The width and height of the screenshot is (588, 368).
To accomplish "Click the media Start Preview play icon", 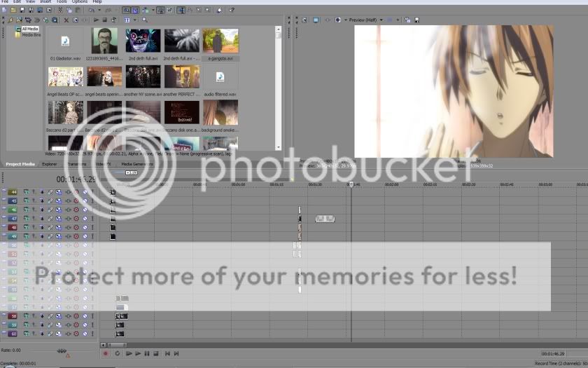I will [x=96, y=20].
